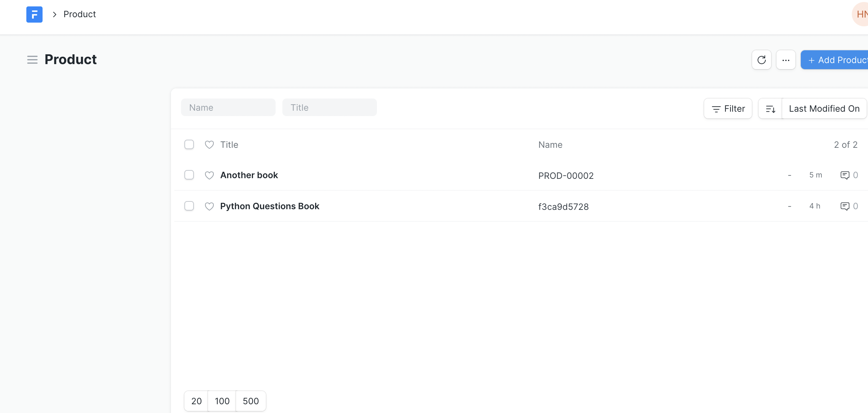Viewport: 868px width, 413px height.
Task: Check the select-all header checkbox
Action: coord(189,144)
